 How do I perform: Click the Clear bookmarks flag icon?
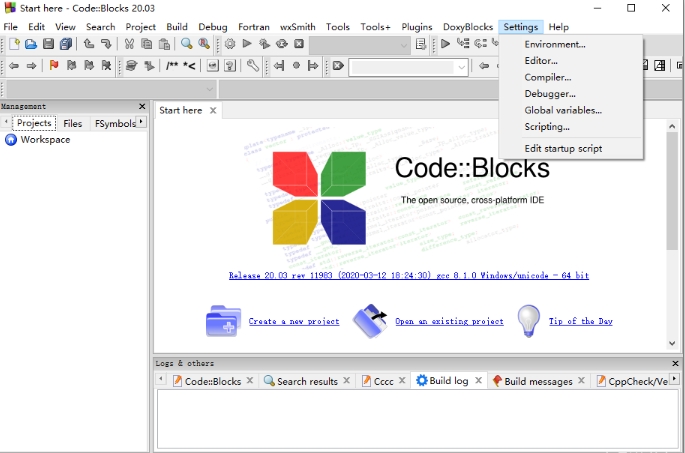(x=106, y=66)
